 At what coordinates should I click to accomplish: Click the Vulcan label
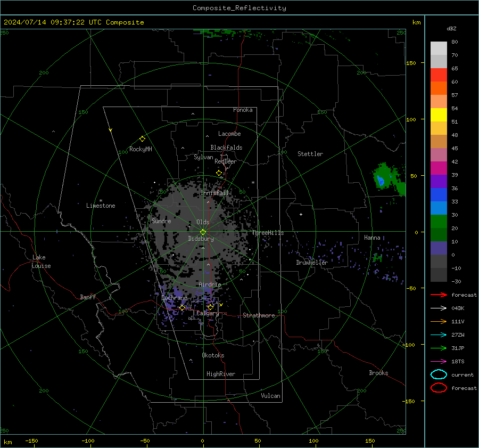point(270,396)
